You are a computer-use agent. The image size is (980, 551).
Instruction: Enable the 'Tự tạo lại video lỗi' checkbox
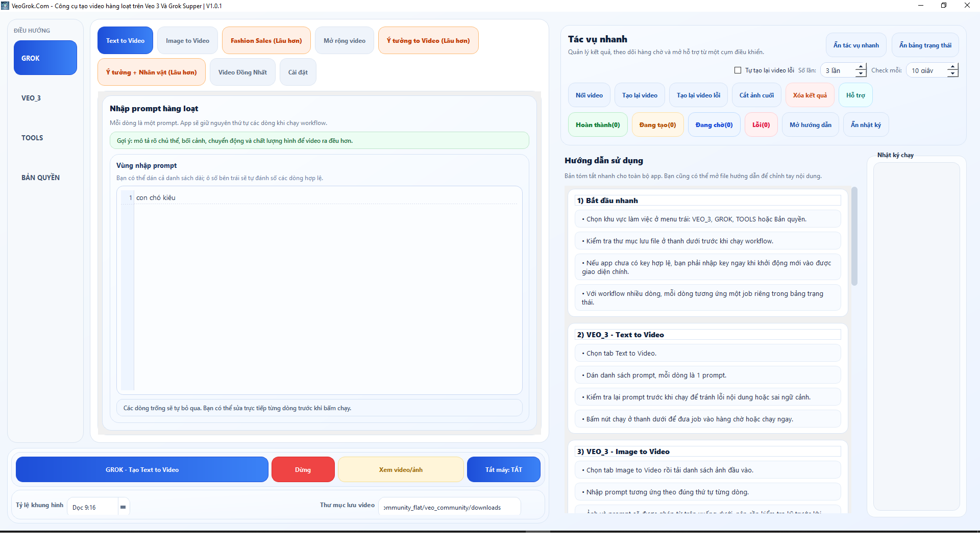[x=738, y=70]
